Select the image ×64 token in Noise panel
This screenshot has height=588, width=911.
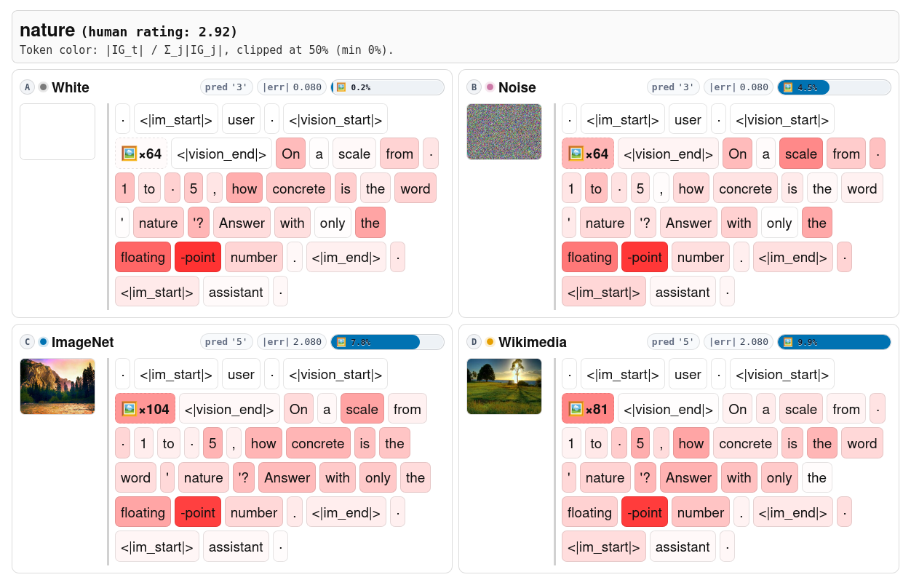588,154
